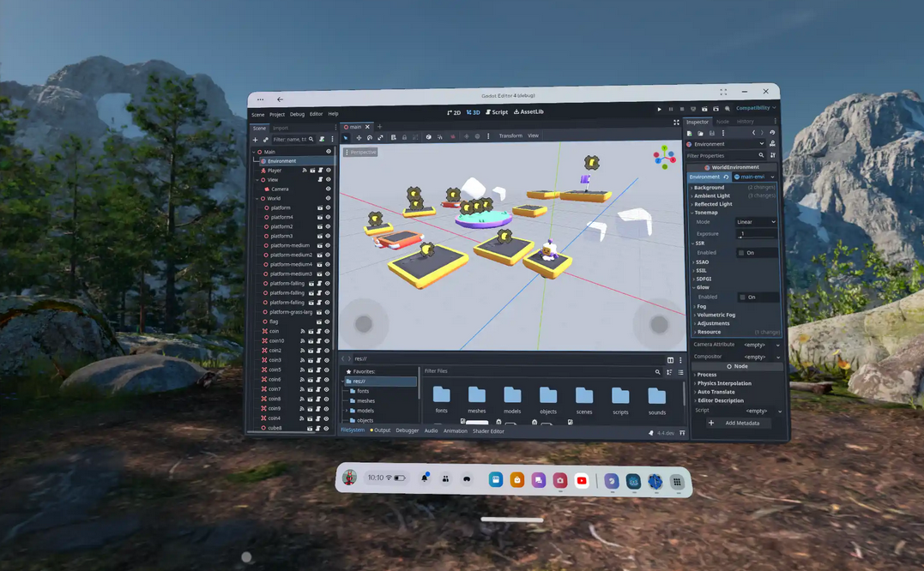The width and height of the screenshot is (924, 571).
Task: Click the instance child scene link icon
Action: tap(265, 139)
